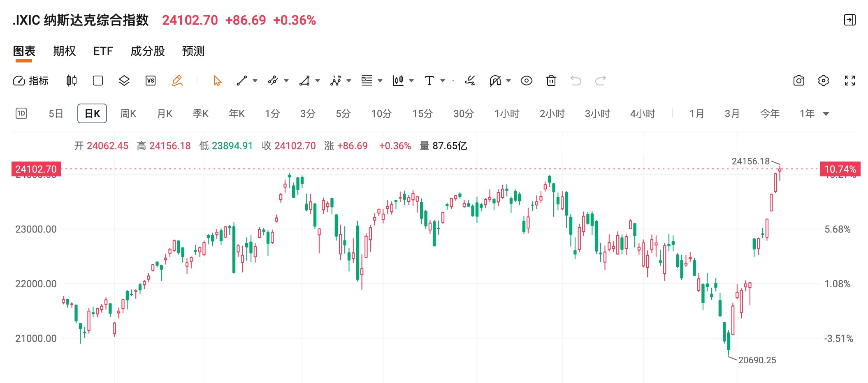Activate the orange pencil drawing tool

(x=177, y=81)
